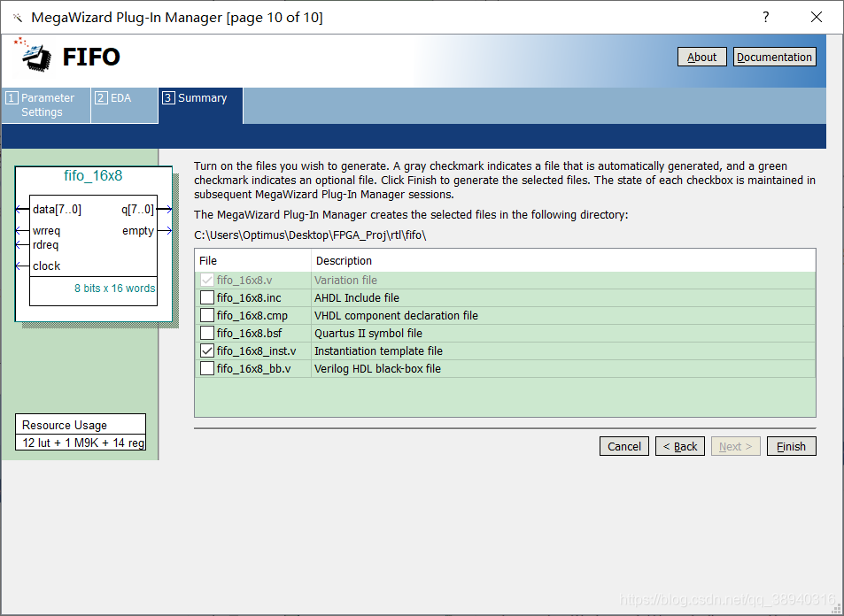Screen dimensions: 844x616
Task: Enable the fifo_16x8.cmp VHDL component checkbox
Action: [206, 315]
